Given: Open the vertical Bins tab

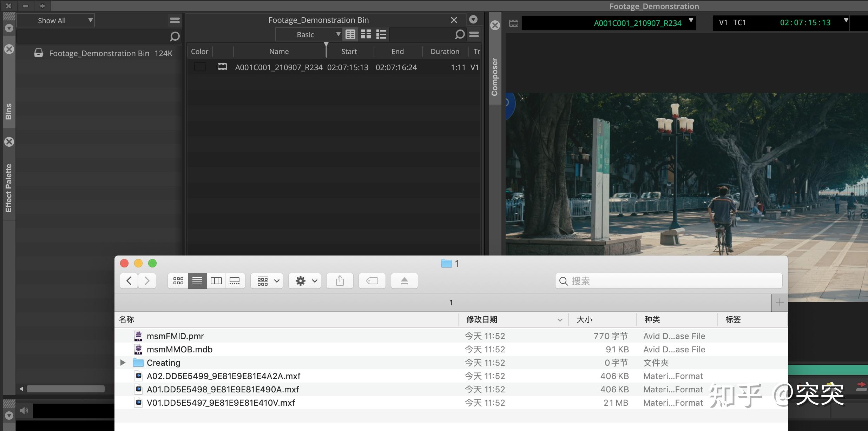Looking at the screenshot, I should pos(9,111).
